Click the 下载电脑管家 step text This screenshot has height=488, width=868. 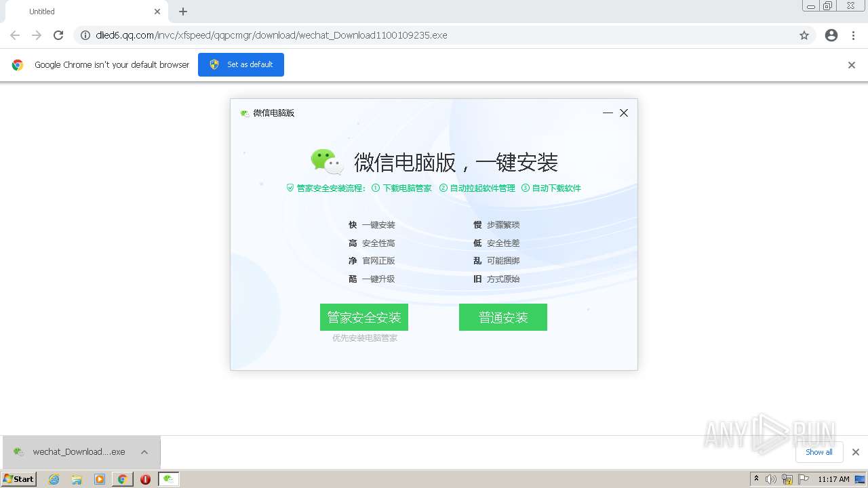click(407, 188)
